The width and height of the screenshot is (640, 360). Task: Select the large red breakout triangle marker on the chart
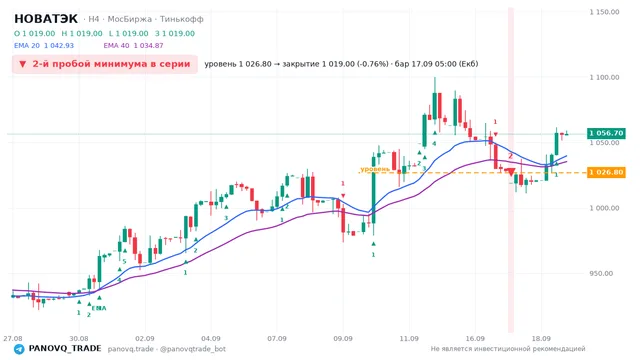(511, 172)
